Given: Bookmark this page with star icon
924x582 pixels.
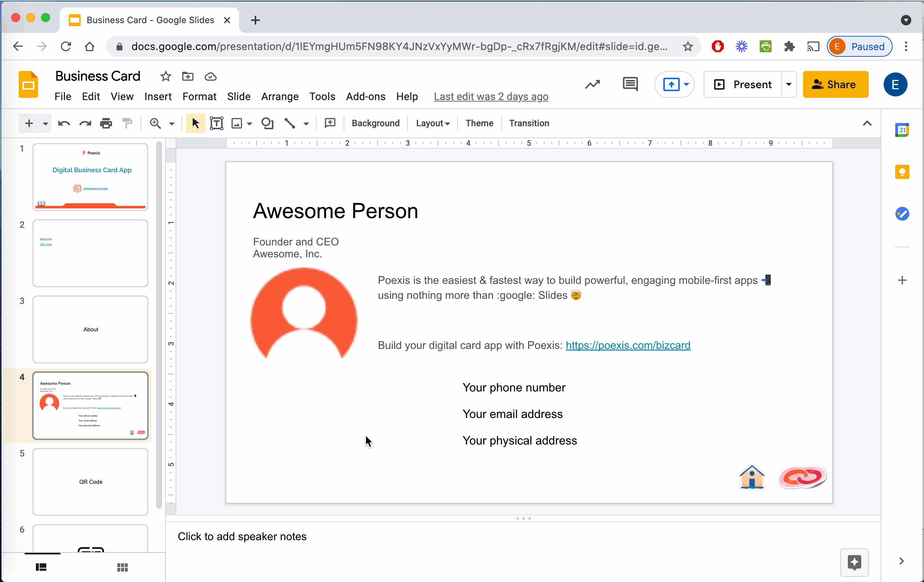Looking at the screenshot, I should tap(688, 47).
